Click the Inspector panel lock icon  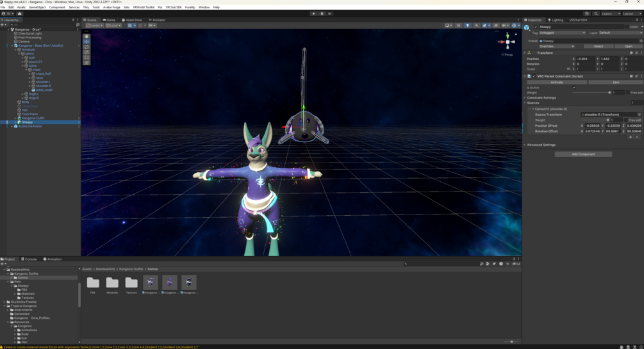coord(637,20)
